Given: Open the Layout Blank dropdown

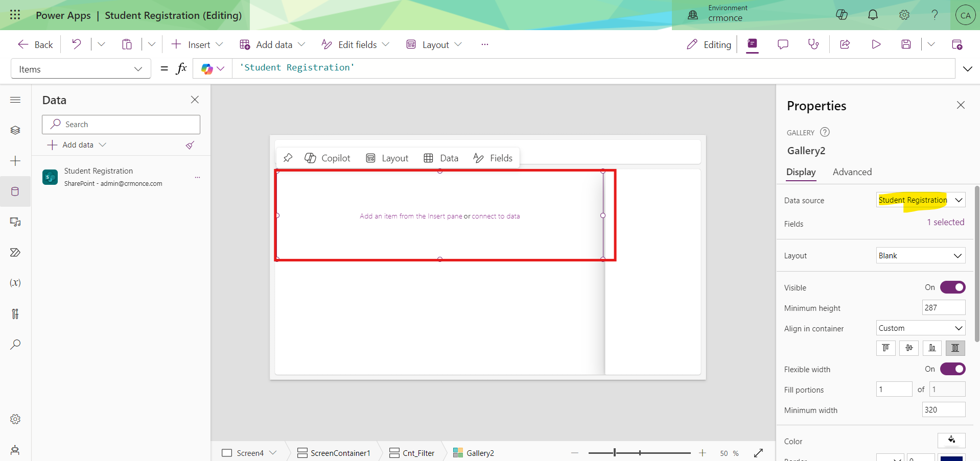Looking at the screenshot, I should (x=921, y=256).
